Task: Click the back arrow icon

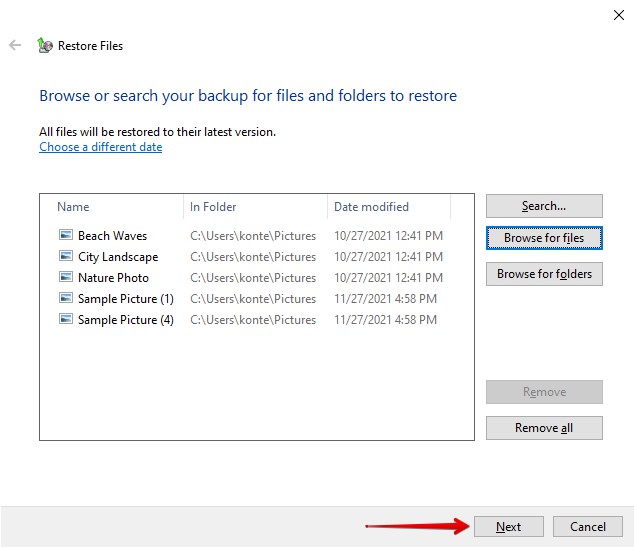Action: [15, 45]
